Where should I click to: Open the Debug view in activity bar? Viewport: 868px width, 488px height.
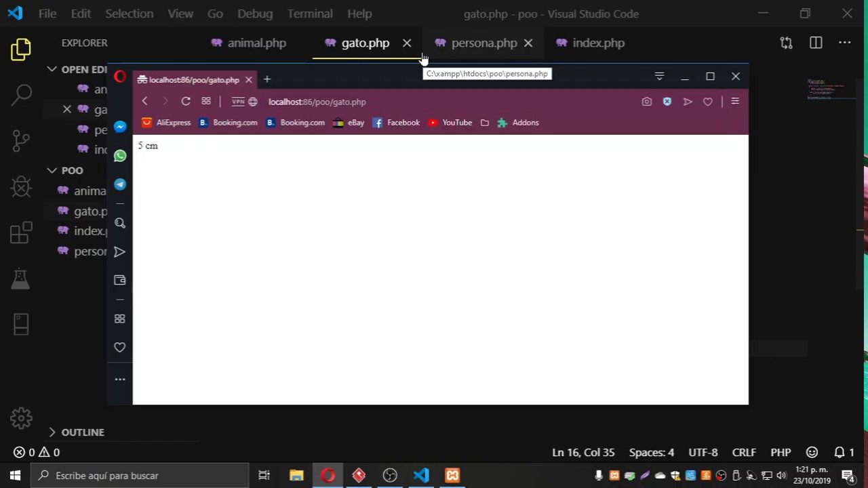[x=21, y=186]
